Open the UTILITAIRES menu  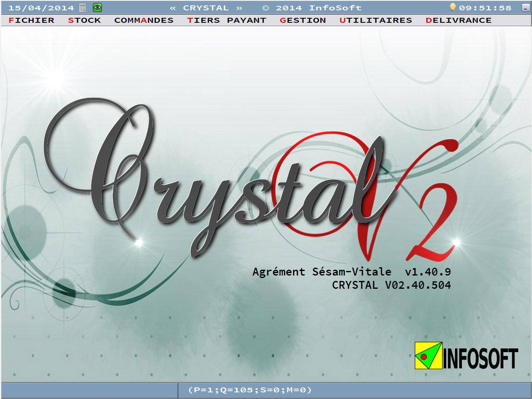(x=376, y=20)
